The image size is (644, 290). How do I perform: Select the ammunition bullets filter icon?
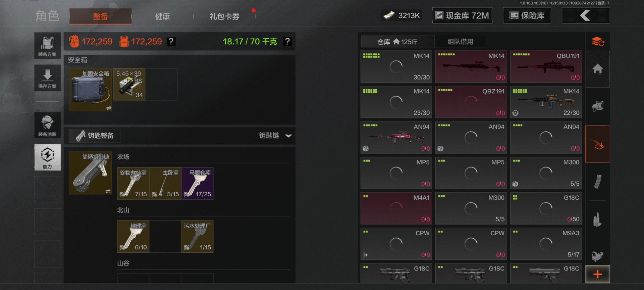(597, 220)
